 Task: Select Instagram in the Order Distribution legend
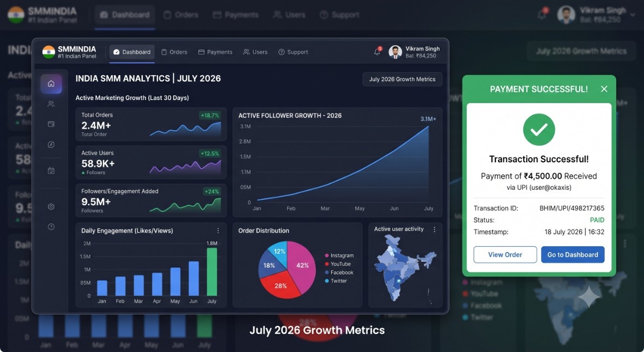tap(339, 256)
